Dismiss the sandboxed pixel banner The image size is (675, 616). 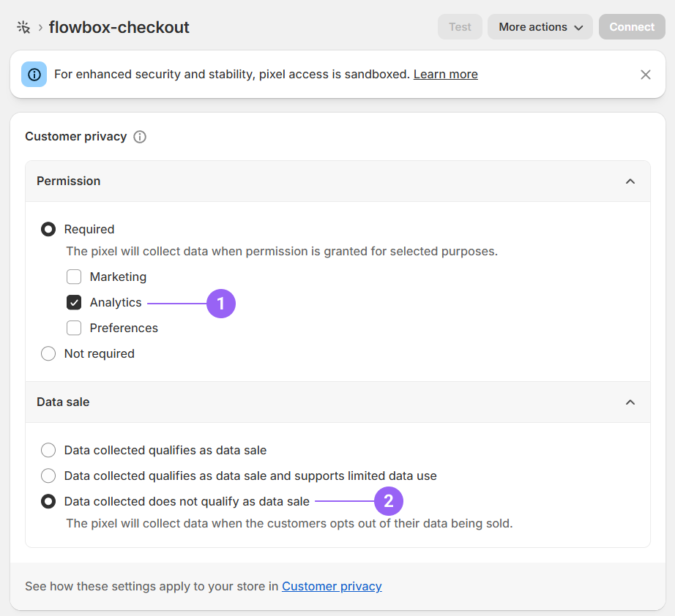tap(645, 74)
